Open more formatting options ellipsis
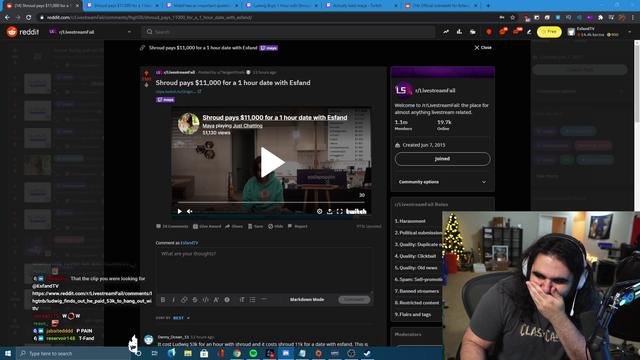640x360 pixels. click(264, 299)
